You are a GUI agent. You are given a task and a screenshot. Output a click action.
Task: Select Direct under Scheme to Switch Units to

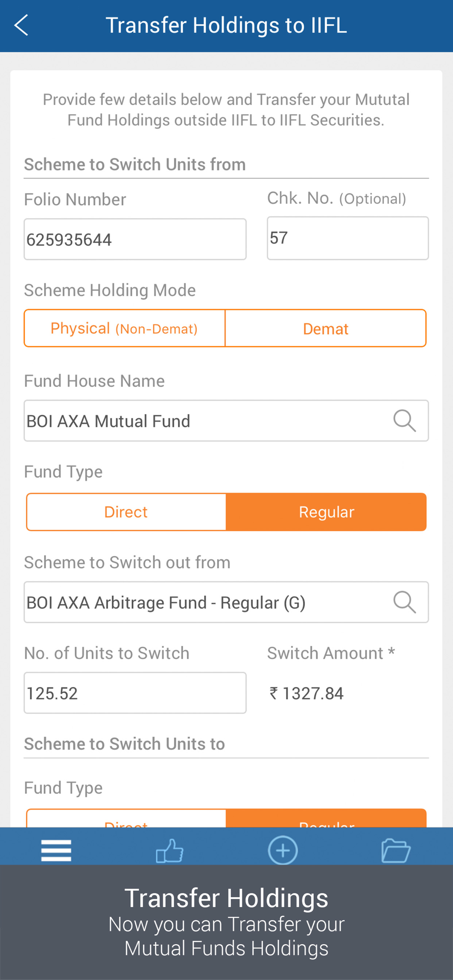click(x=126, y=818)
